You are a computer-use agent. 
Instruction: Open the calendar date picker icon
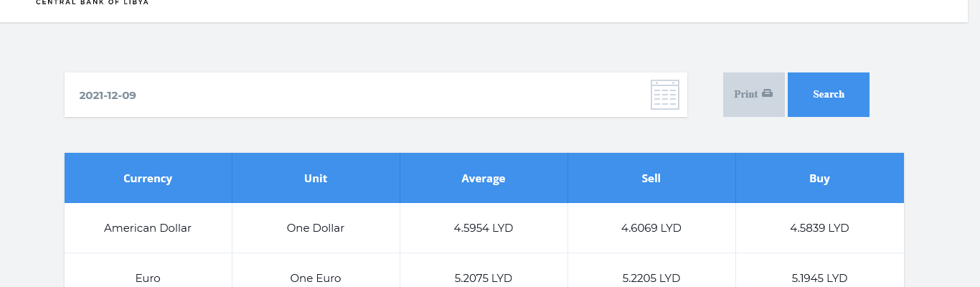point(664,95)
